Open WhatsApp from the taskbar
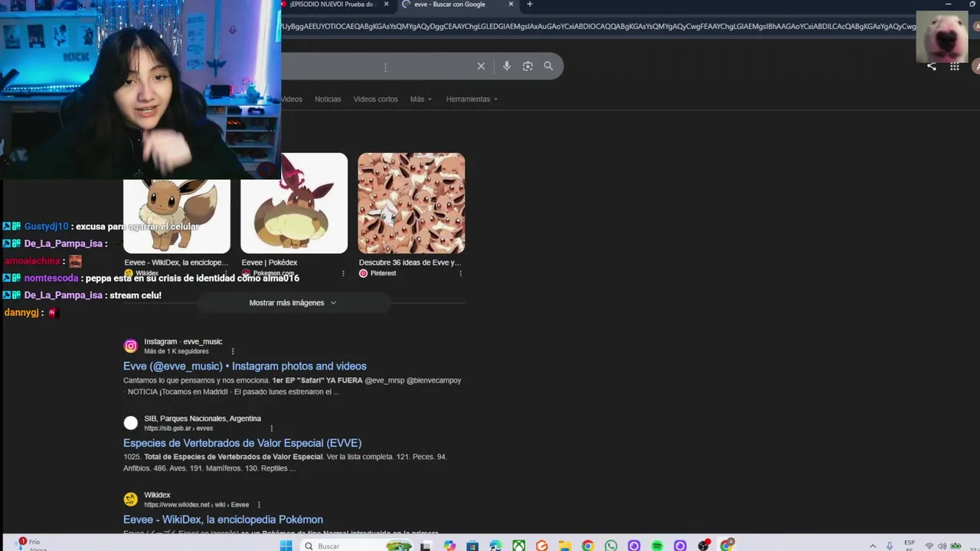Image resolution: width=980 pixels, height=551 pixels. coord(610,546)
